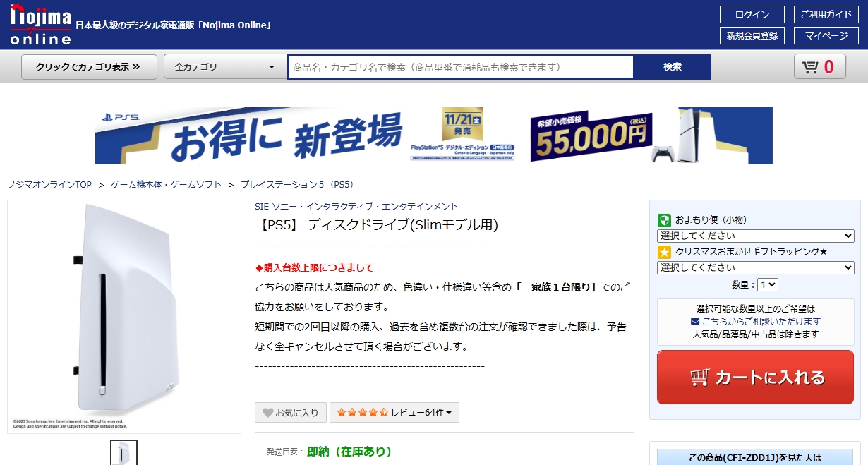
Task: Open the 数量 quantity dropdown
Action: pyautogui.click(x=767, y=285)
